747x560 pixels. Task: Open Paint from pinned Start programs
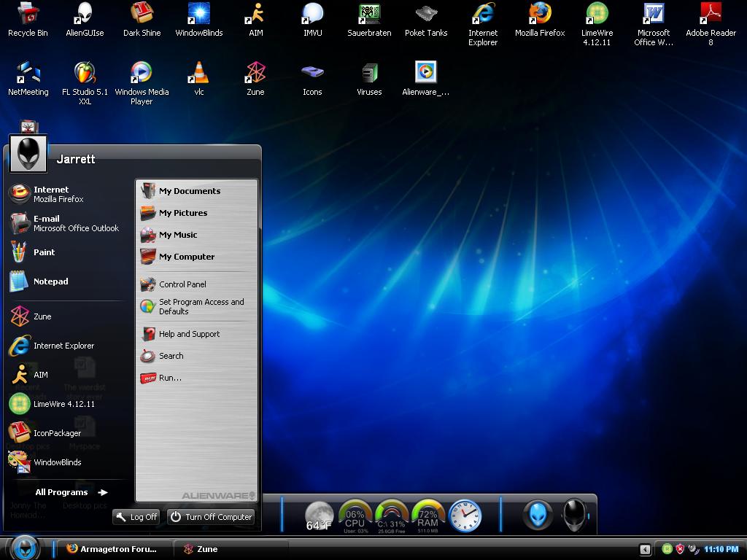click(x=44, y=252)
